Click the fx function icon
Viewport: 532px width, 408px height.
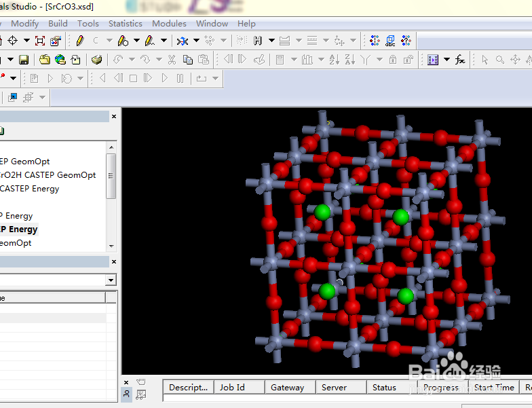[x=460, y=60]
